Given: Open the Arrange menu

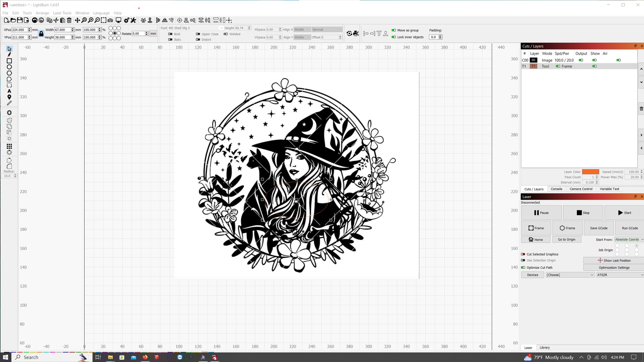Looking at the screenshot, I should [42, 13].
